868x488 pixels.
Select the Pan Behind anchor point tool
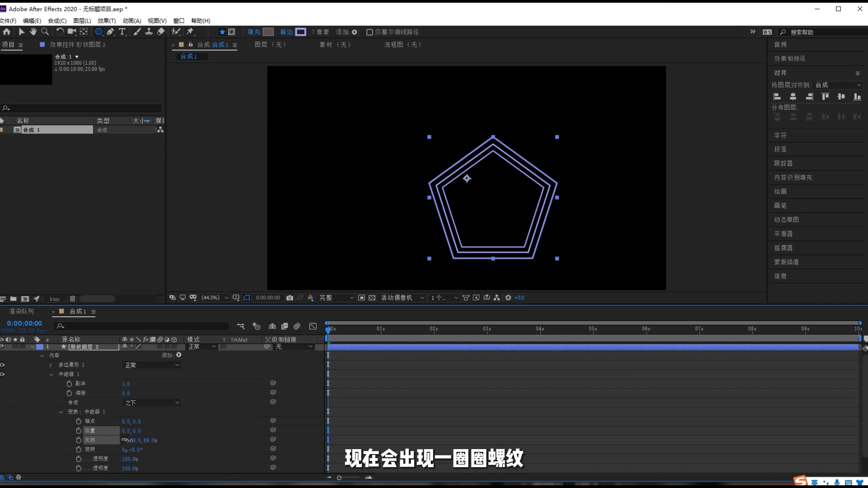pyautogui.click(x=84, y=32)
